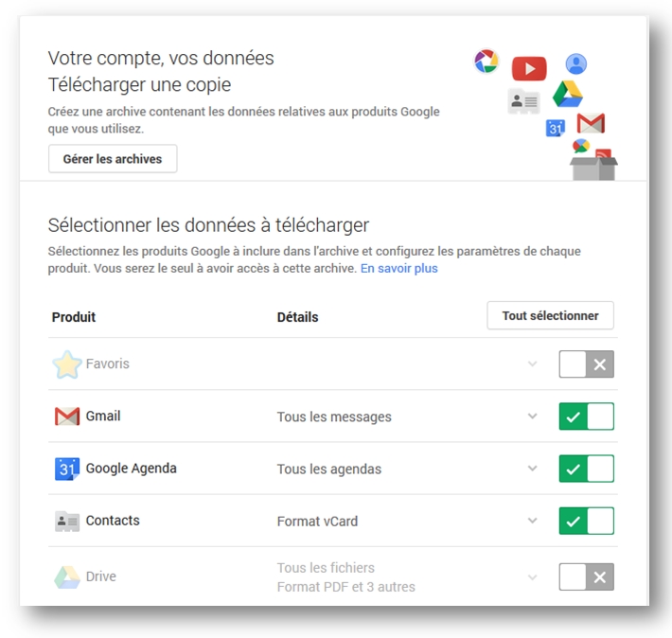The height and width of the screenshot is (638, 672).
Task: Expand the Contacts format chevron
Action: 532,521
